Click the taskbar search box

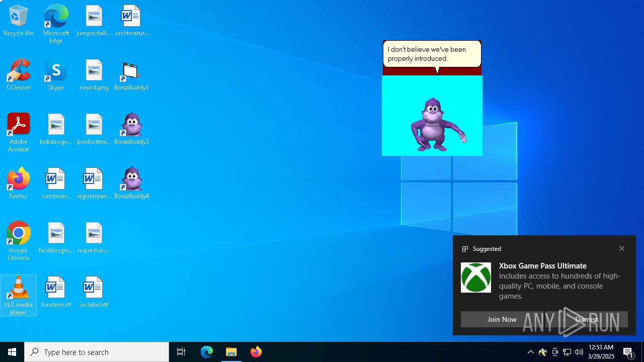pos(97,352)
